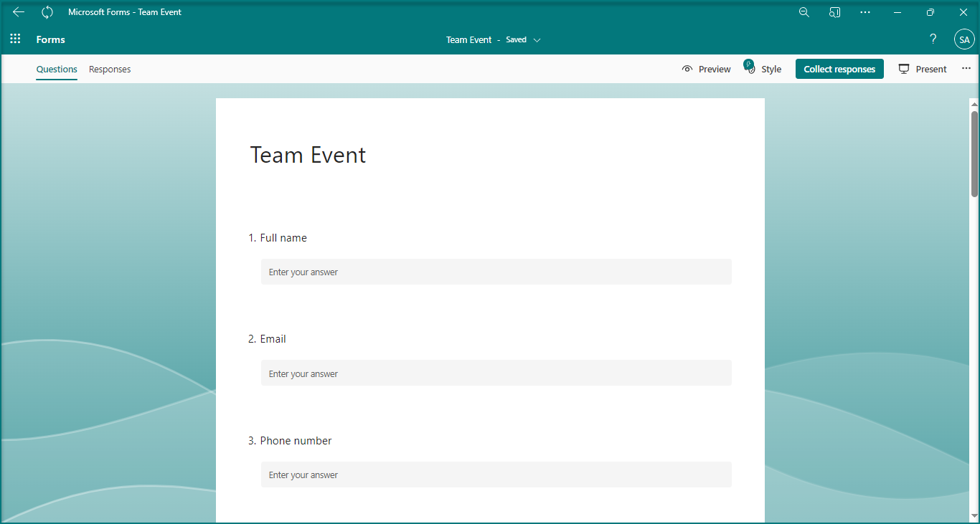Switch to the Responses tab

[110, 70]
